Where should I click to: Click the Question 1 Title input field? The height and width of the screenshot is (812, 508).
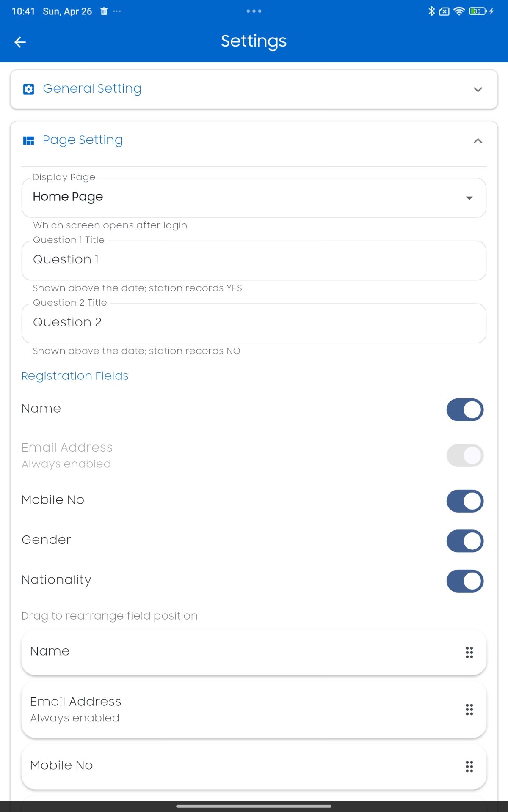[x=254, y=260]
